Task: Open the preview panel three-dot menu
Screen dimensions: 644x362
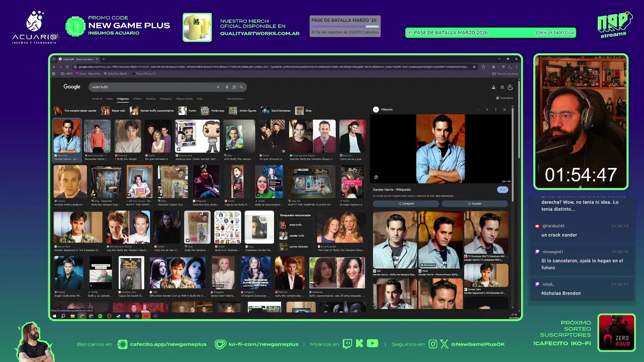Action: 496,110
